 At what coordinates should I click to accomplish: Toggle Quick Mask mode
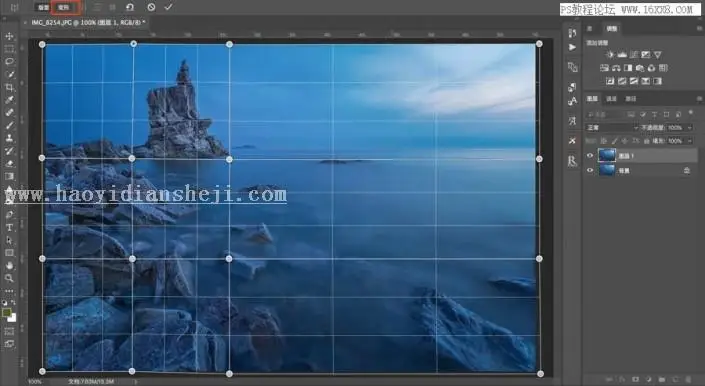click(x=9, y=331)
